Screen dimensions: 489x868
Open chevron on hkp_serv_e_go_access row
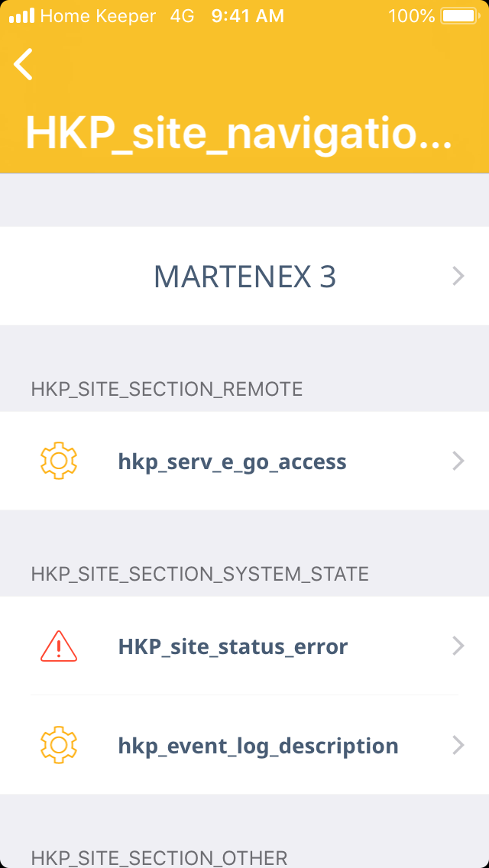[458, 461]
